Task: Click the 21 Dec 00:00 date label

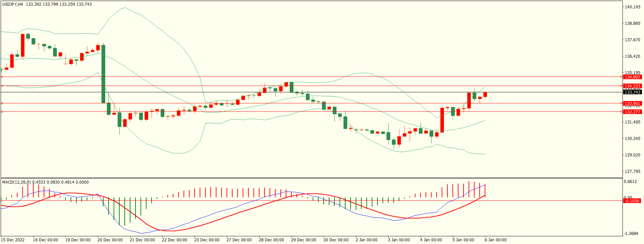Action: [142, 240]
